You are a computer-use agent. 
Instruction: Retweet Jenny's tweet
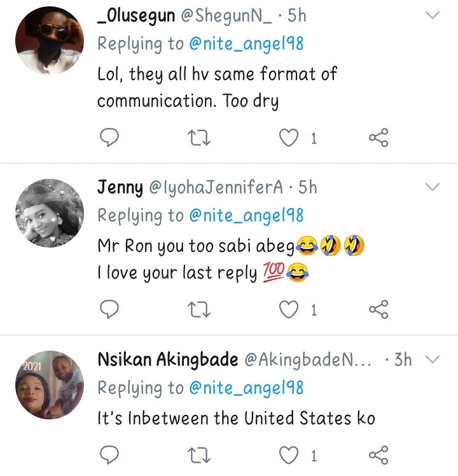coord(200,309)
